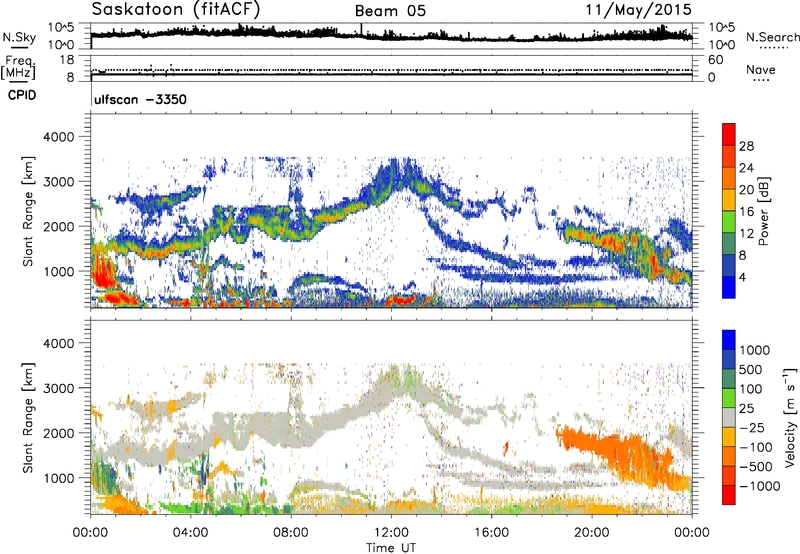Image resolution: width=800 pixels, height=554 pixels.
Task: Click the date '11/May/2015'
Action: pos(638,10)
